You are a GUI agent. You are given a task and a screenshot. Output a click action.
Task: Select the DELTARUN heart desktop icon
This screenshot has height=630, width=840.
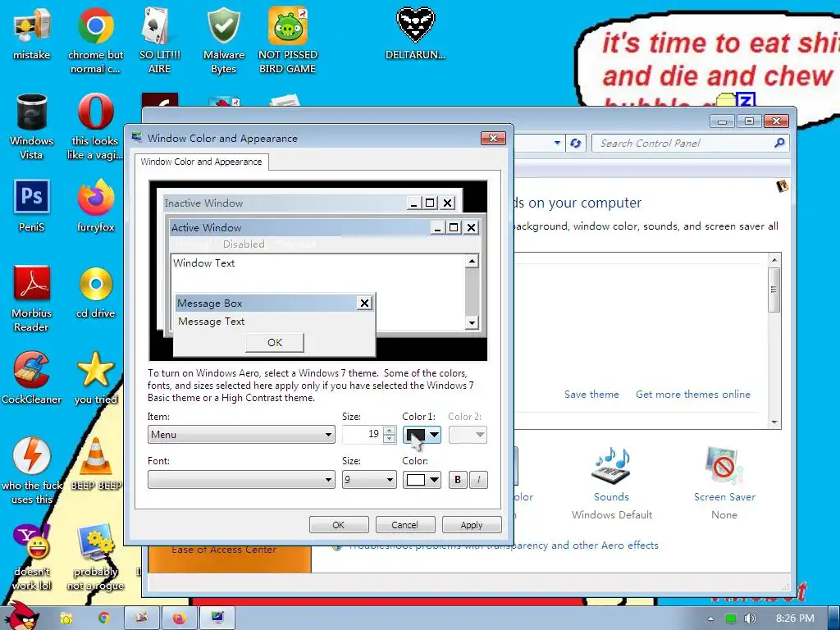(x=415, y=33)
